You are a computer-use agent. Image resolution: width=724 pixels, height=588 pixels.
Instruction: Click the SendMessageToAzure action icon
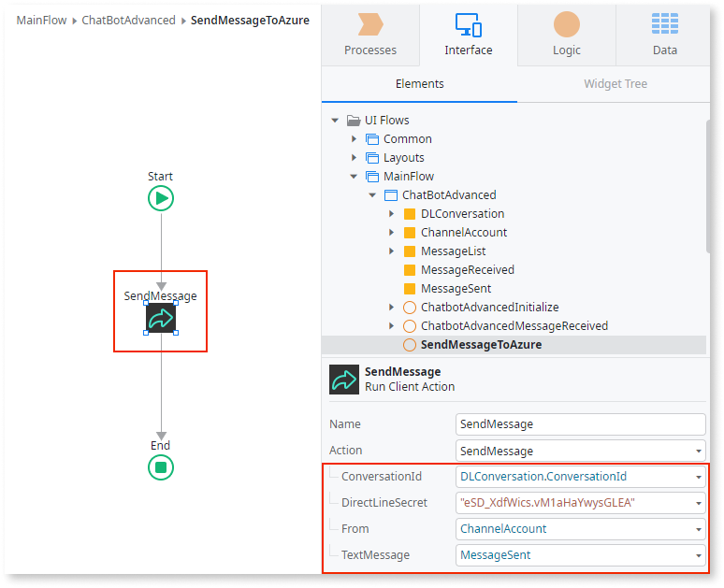point(410,345)
